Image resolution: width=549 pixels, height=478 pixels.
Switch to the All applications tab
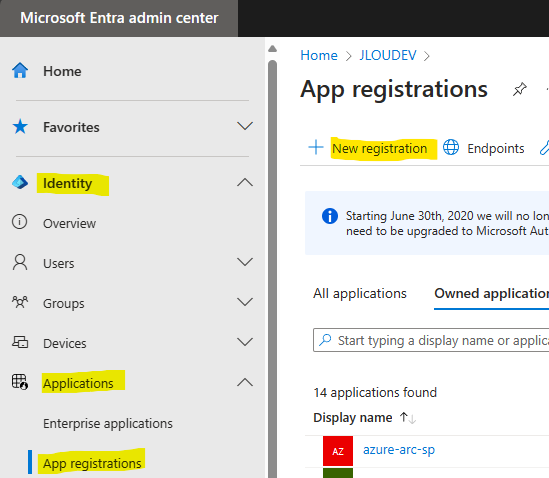[360, 293]
